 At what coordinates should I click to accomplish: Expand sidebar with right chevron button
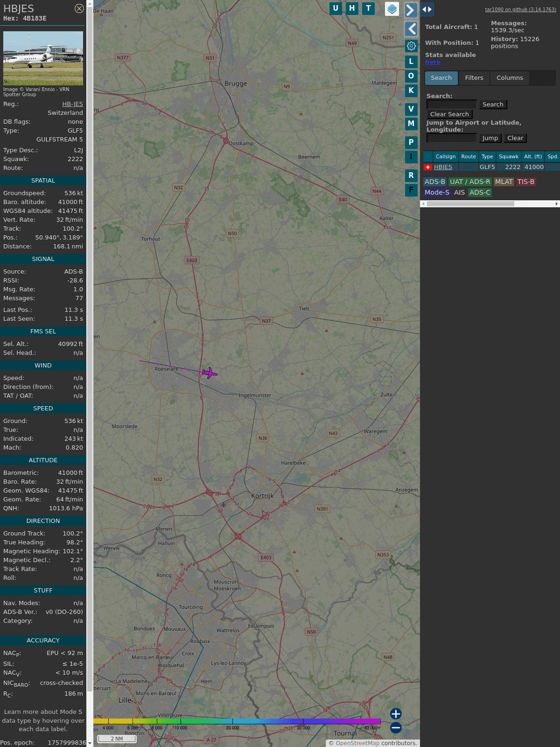[x=411, y=10]
